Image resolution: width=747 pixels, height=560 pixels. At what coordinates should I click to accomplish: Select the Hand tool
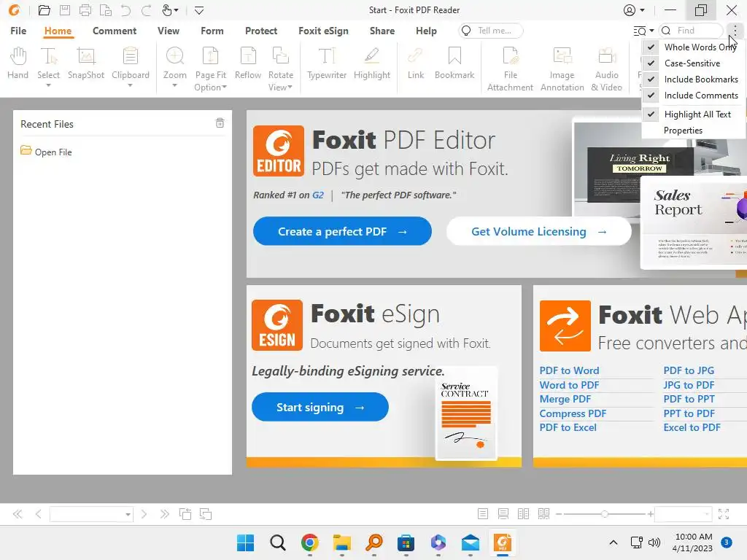point(18,63)
